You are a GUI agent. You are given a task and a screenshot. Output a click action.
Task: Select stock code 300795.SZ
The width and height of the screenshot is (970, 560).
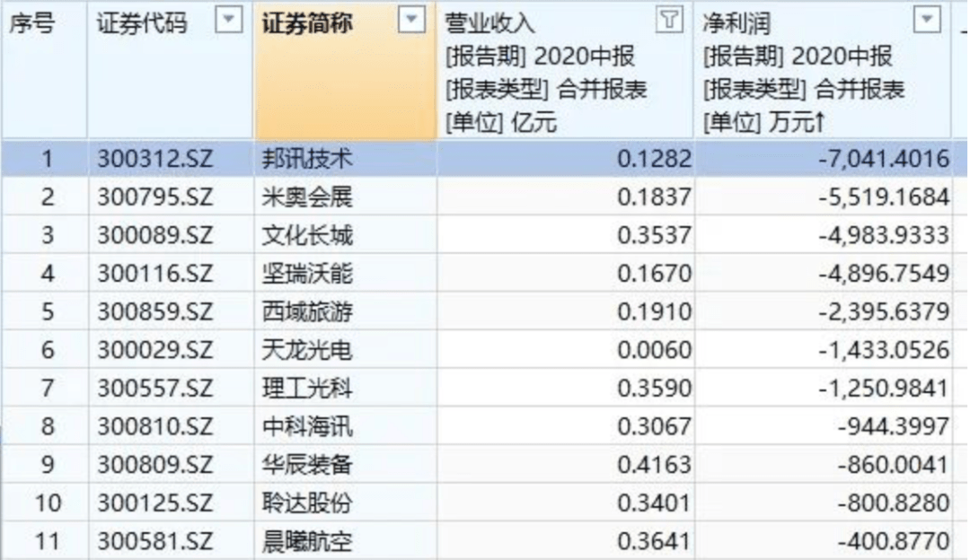(154, 197)
